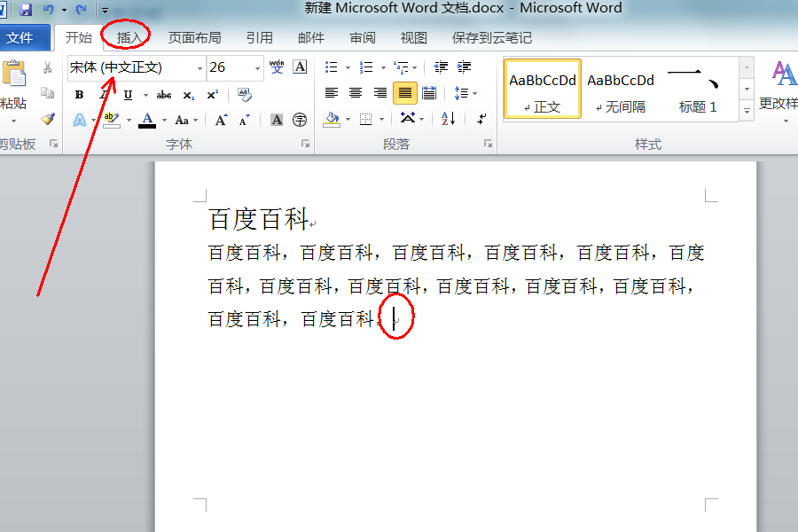Open line spacing options
The height and width of the screenshot is (532, 798).
click(x=465, y=93)
